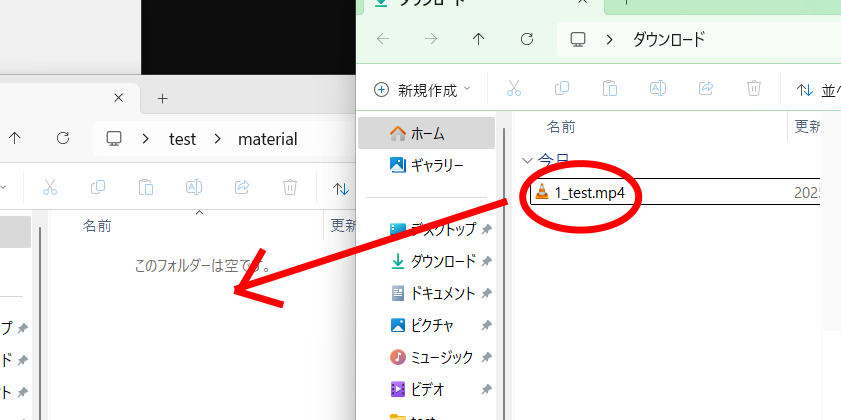Click Paste icon in material window toolbar

click(146, 187)
